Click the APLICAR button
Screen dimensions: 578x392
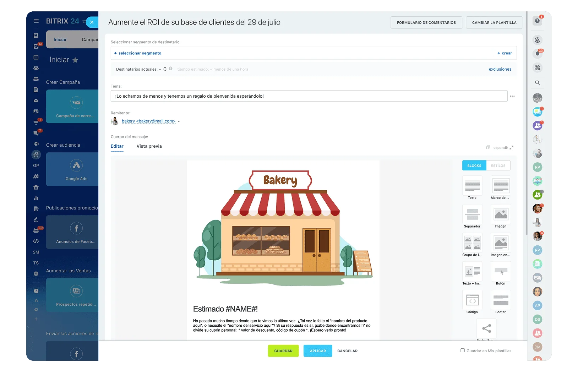318,351
